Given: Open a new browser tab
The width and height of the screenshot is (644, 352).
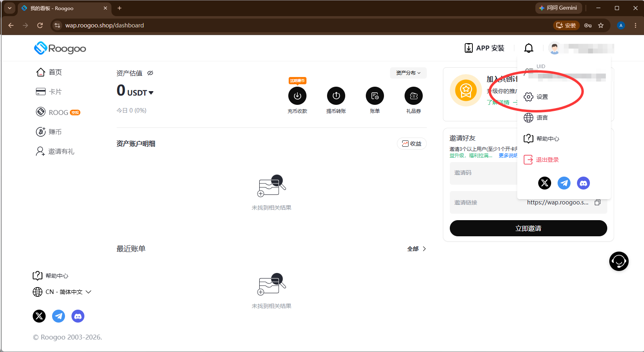Looking at the screenshot, I should (120, 8).
